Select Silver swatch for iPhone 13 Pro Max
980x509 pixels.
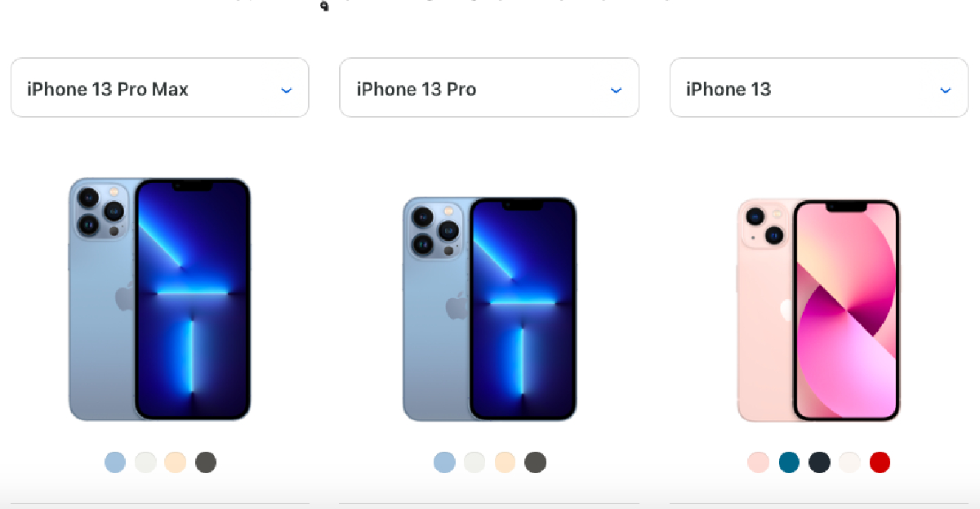(145, 462)
